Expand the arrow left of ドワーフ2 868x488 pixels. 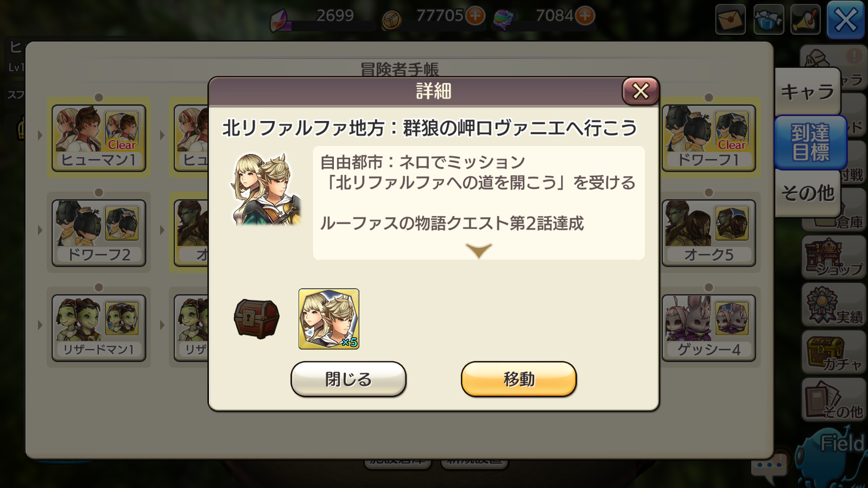40,230
